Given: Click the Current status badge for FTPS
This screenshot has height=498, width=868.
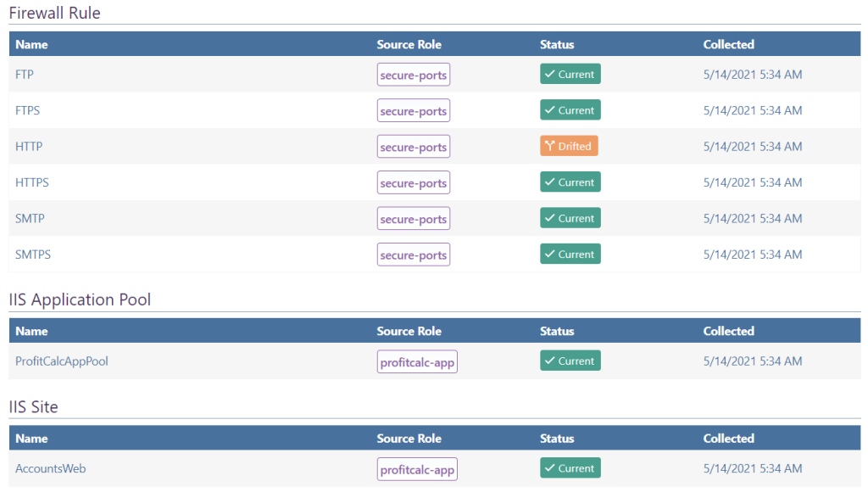Looking at the screenshot, I should tap(570, 110).
